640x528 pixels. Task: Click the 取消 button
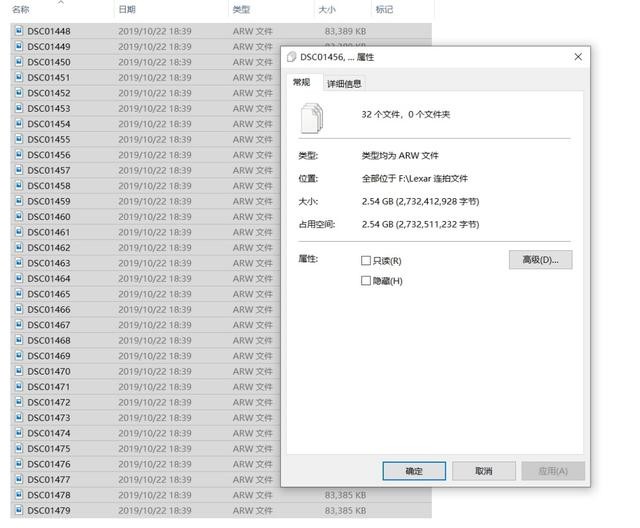[x=484, y=471]
